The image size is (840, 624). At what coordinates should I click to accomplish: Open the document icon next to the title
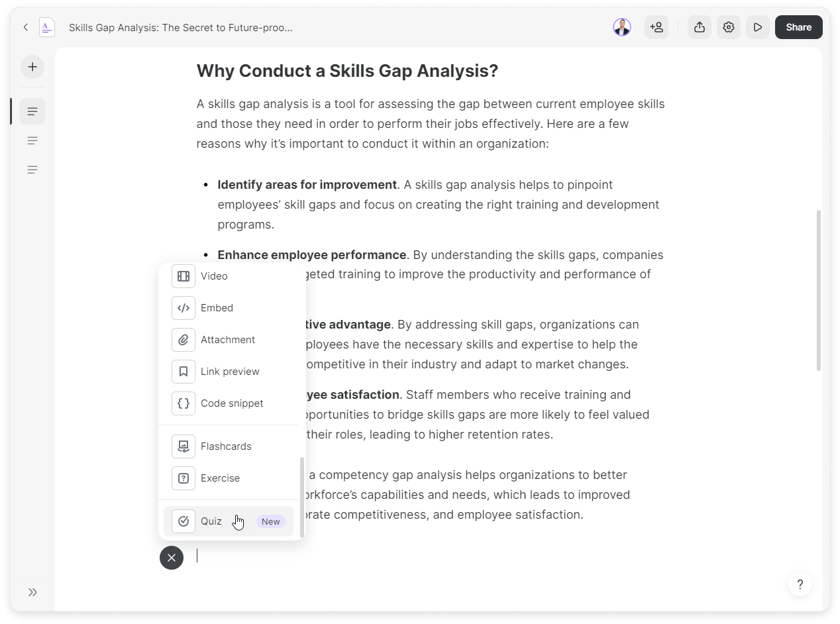tap(46, 27)
